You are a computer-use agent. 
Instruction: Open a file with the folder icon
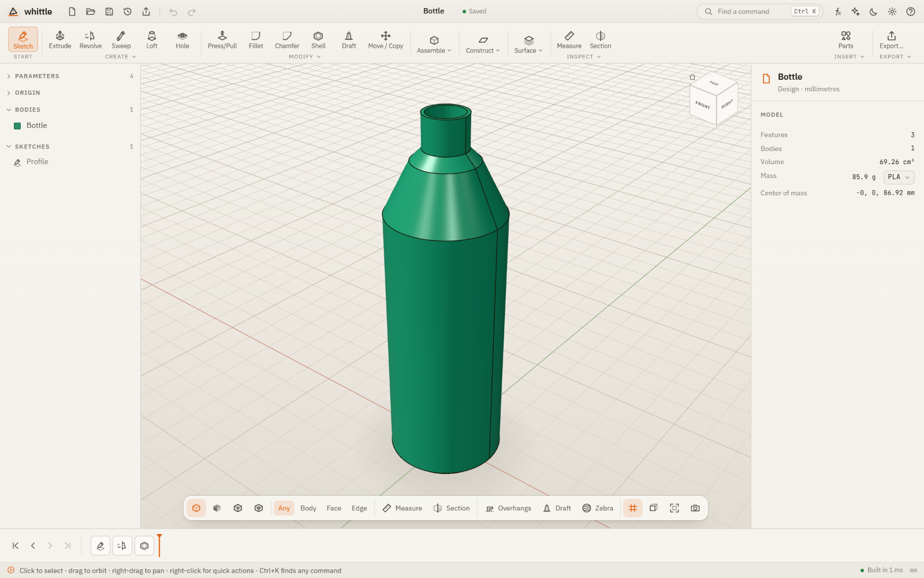[91, 12]
